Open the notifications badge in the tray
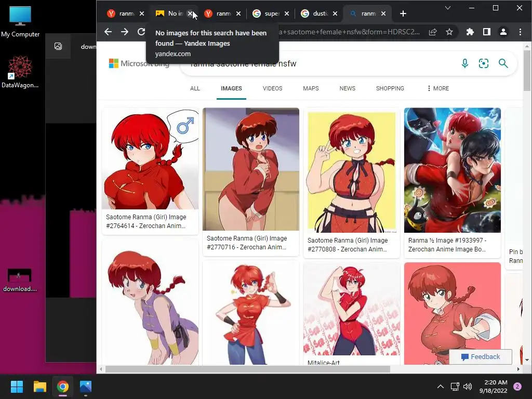 click(x=517, y=387)
